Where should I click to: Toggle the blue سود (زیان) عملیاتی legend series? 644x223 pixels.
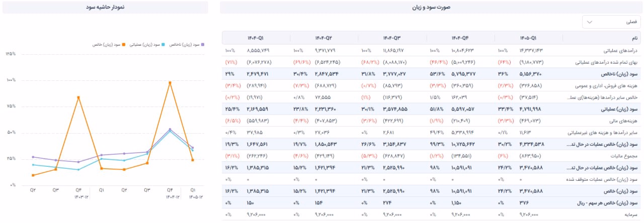(146, 44)
